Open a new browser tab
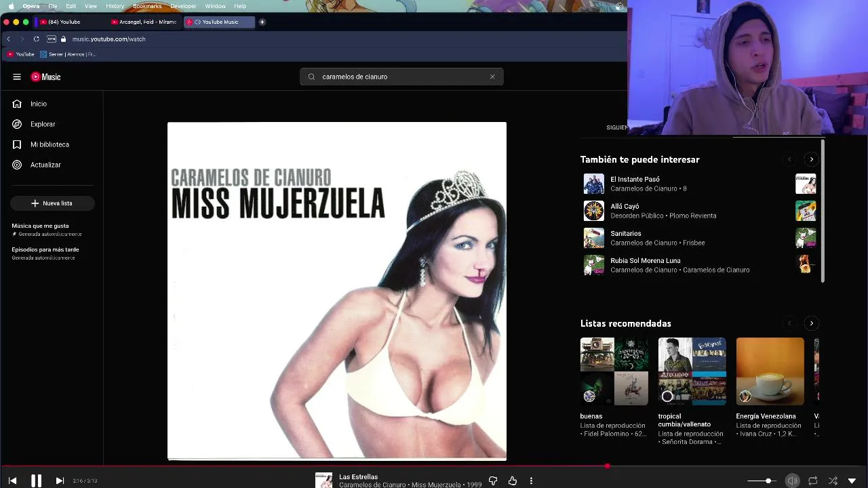Screen dimensions: 868x488 pos(262,22)
